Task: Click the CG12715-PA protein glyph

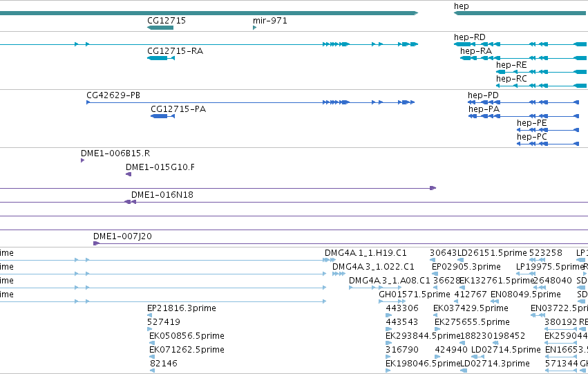Action: click(x=163, y=116)
